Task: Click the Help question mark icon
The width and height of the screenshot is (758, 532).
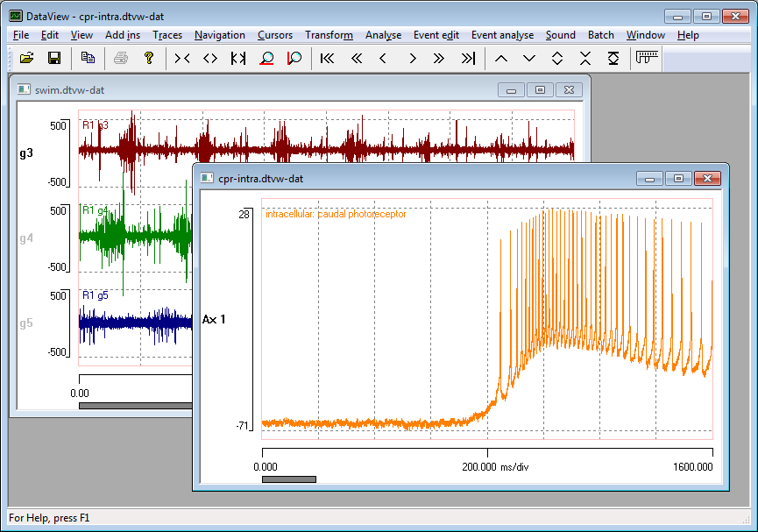Action: pos(148,58)
